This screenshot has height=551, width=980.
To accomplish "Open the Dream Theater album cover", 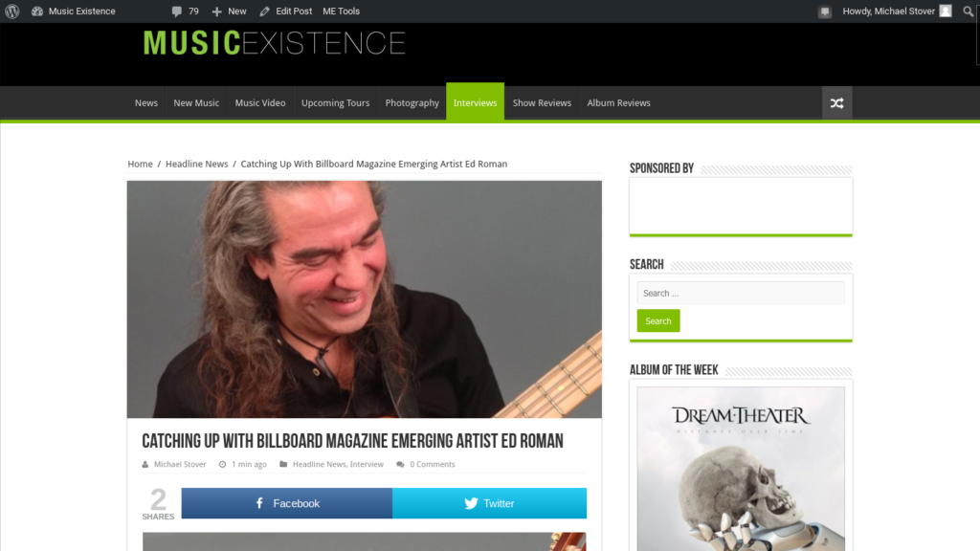I will (x=741, y=469).
